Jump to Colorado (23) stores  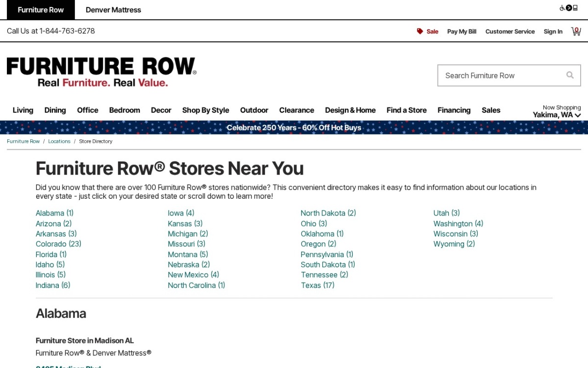point(58,244)
